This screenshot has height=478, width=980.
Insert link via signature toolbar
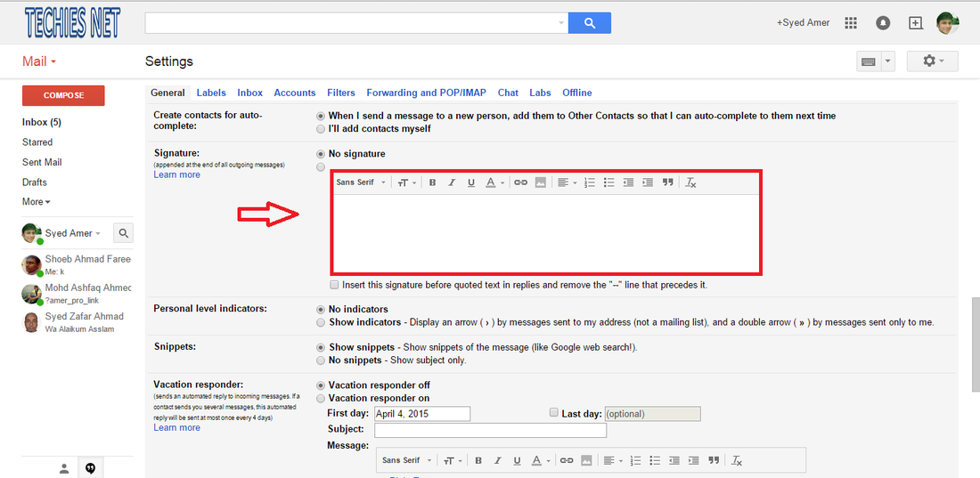tap(520, 182)
